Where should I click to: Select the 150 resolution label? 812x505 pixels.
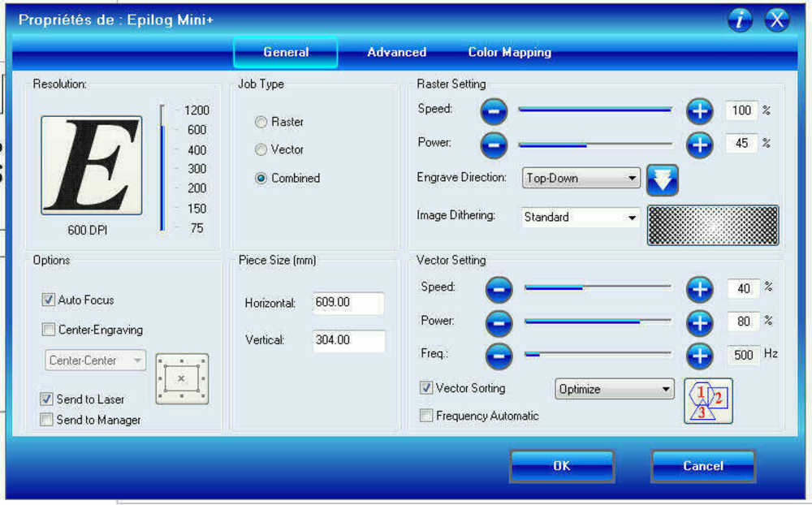coord(197,209)
